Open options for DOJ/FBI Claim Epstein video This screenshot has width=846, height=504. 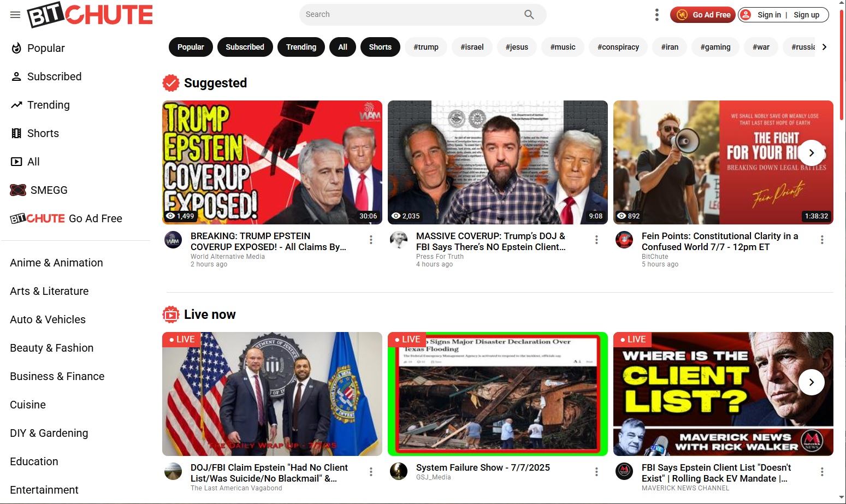(371, 472)
